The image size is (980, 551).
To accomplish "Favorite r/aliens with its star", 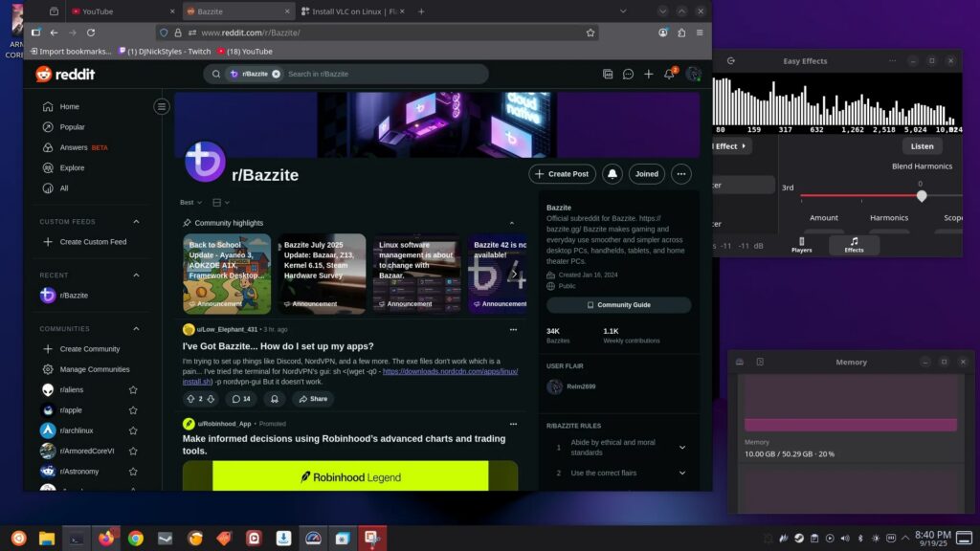I will [133, 390].
